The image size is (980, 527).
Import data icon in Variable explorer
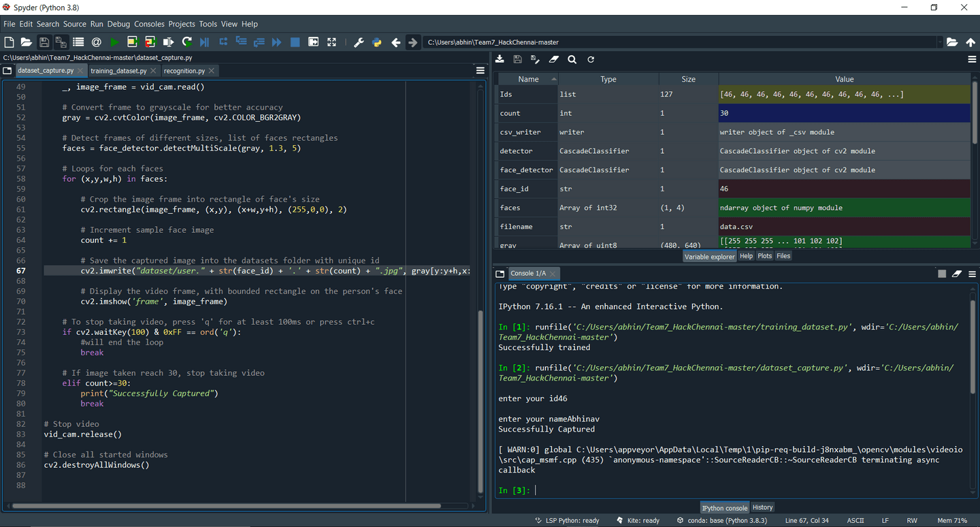click(500, 59)
